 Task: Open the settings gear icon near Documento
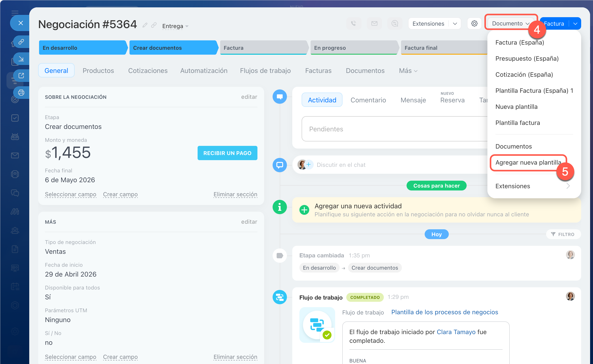(474, 23)
